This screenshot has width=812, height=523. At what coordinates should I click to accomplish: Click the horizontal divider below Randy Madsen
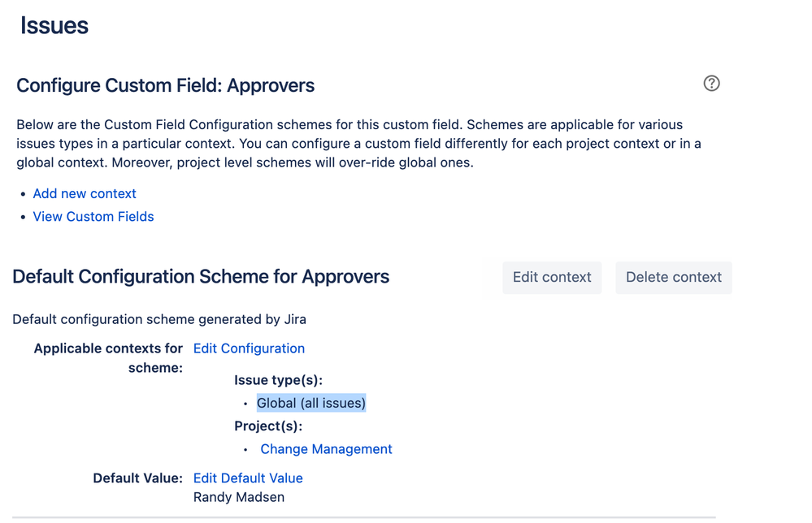pyautogui.click(x=364, y=517)
